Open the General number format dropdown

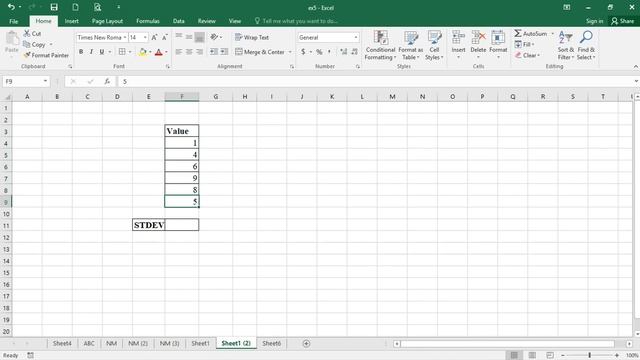(x=356, y=37)
